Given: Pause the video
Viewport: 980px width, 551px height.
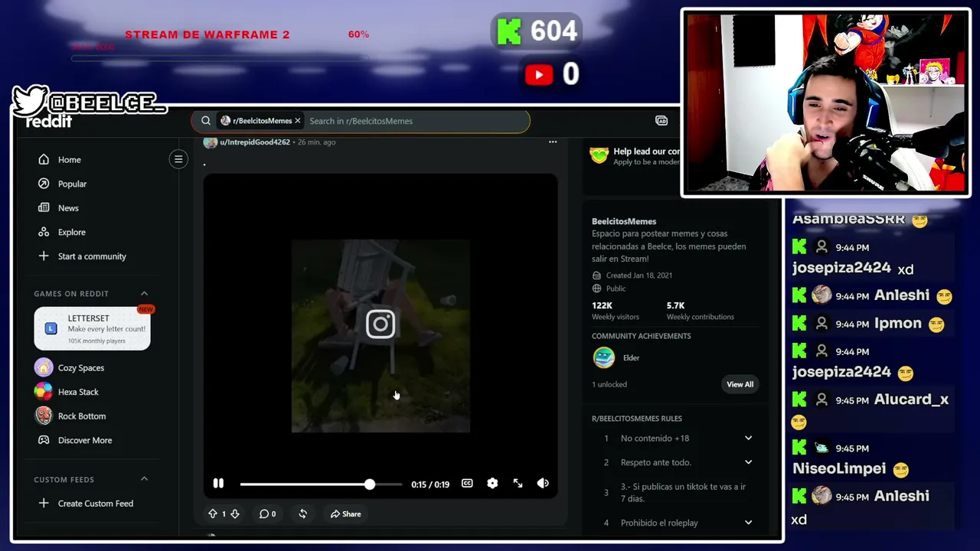Looking at the screenshot, I should tap(218, 484).
